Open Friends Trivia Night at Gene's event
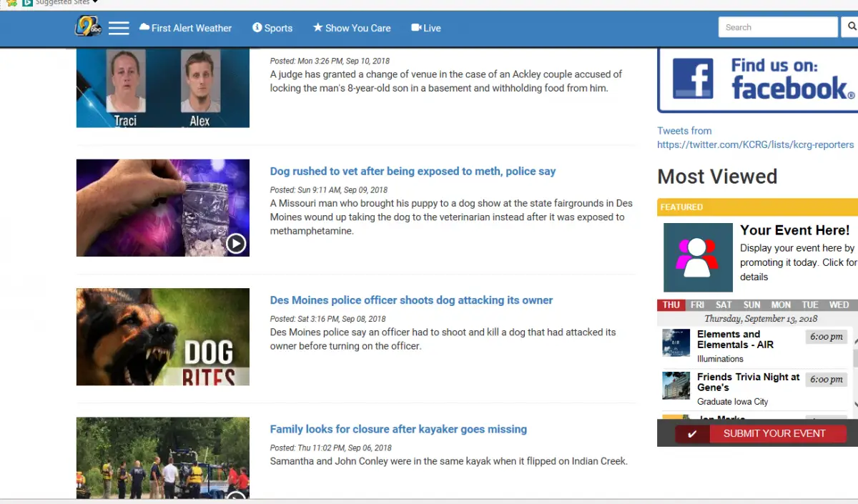Image resolution: width=858 pixels, height=504 pixels. (749, 382)
